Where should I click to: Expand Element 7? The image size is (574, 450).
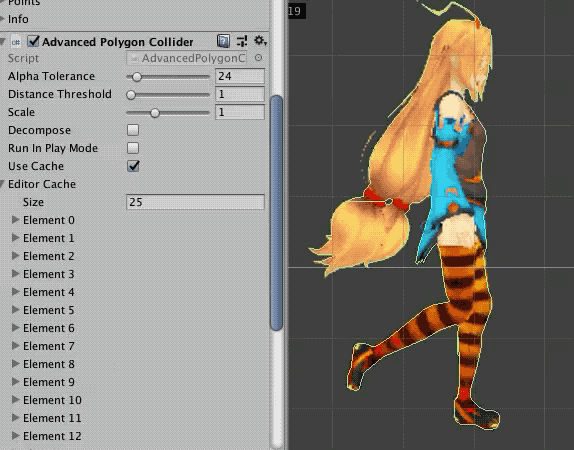(x=15, y=346)
